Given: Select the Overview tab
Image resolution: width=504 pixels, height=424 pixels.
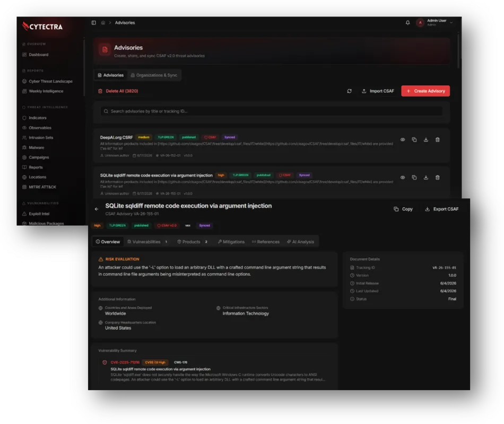Looking at the screenshot, I should [x=108, y=242].
